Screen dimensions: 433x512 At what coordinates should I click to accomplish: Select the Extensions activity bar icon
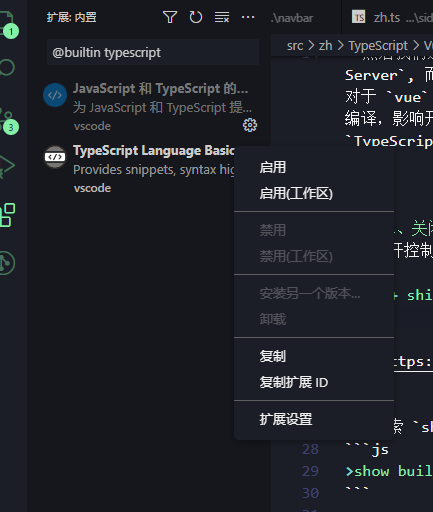pos(8,215)
